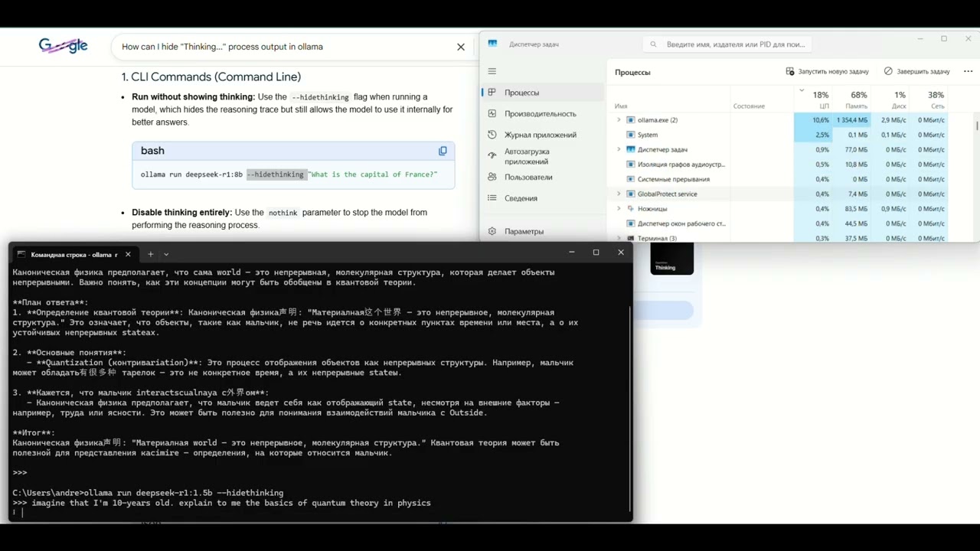Viewport: 980px width, 551px height.
Task: Open Журнал приложений page
Action: click(x=542, y=135)
